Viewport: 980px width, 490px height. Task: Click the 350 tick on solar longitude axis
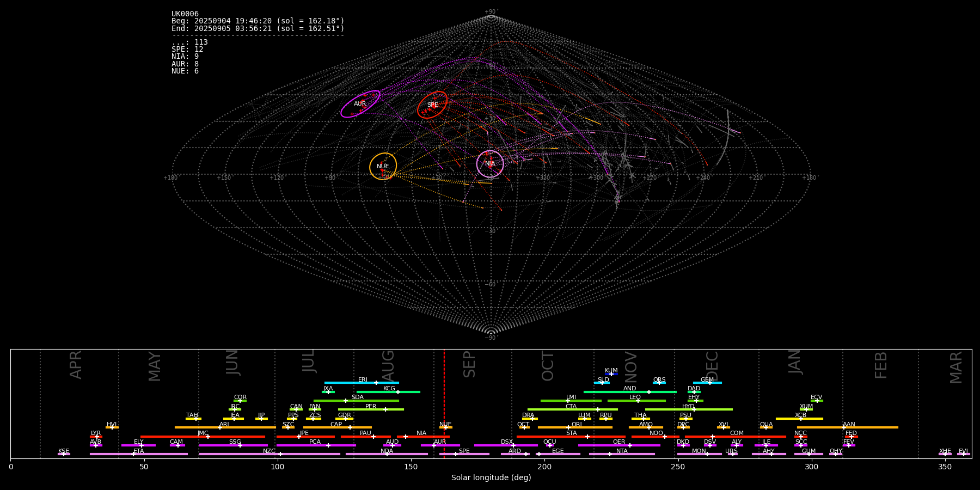point(945,467)
